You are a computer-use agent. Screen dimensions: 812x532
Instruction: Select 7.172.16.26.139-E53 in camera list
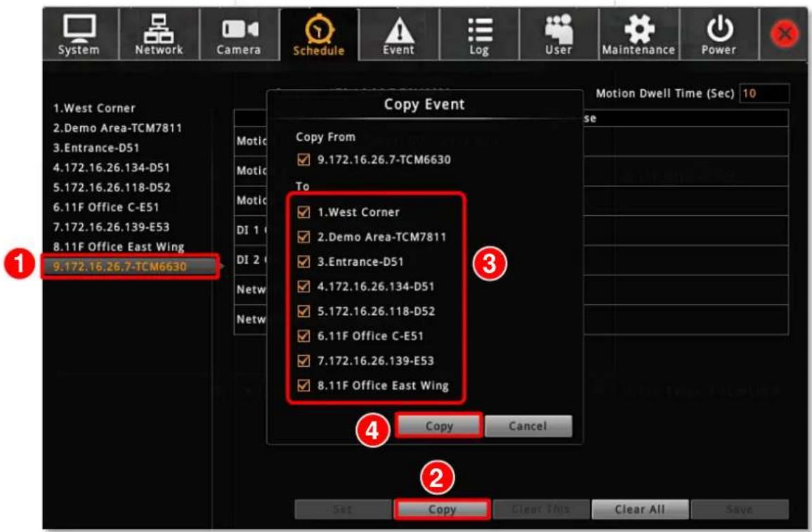click(x=112, y=227)
